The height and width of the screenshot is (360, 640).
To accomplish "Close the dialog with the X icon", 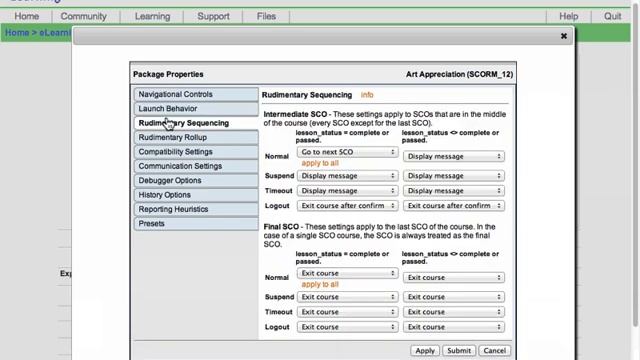I will 564,36.
